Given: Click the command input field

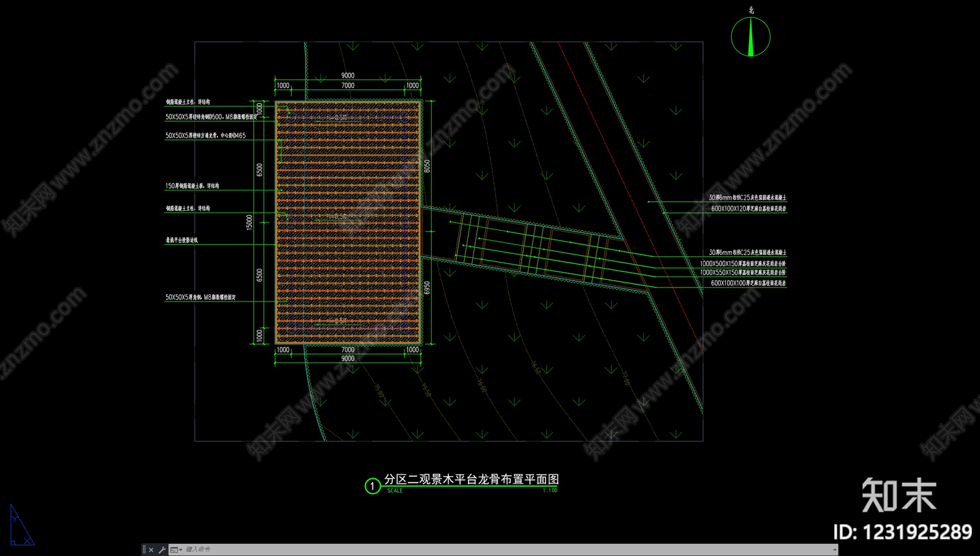Looking at the screenshot, I should pyautogui.click(x=507, y=550).
